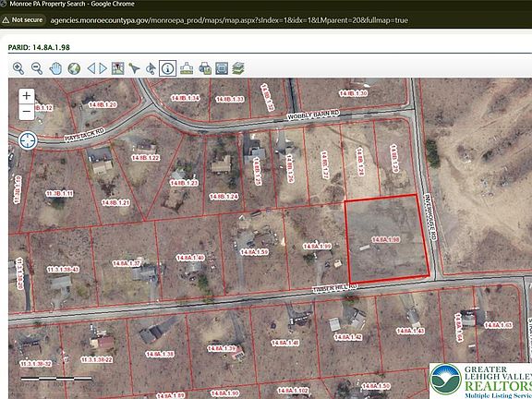The height and width of the screenshot is (399, 532).
Task: Choose the select parcel arrow tool
Action: [x=134, y=68]
